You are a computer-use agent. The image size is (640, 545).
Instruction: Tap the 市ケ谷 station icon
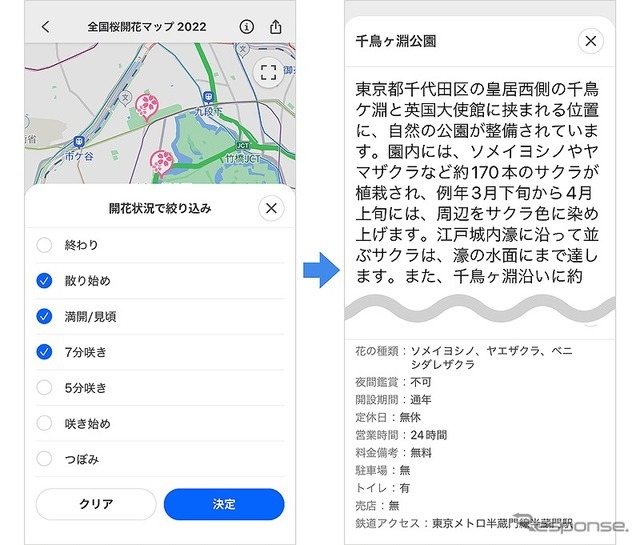(x=79, y=142)
